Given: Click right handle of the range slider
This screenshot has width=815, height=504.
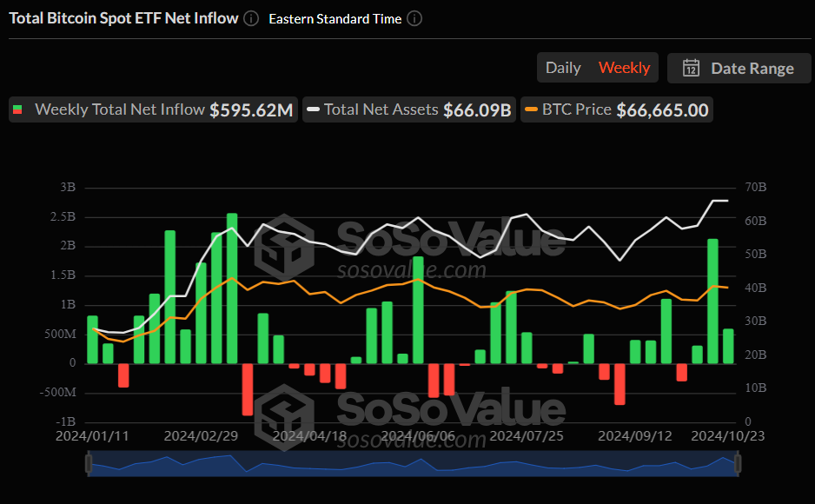Looking at the screenshot, I should 738,464.
